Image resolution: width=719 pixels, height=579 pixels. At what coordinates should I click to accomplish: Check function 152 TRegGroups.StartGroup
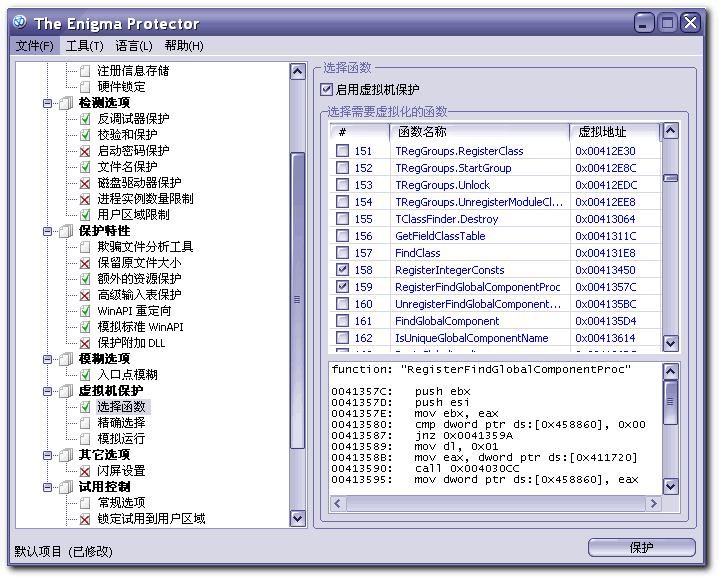(342, 168)
